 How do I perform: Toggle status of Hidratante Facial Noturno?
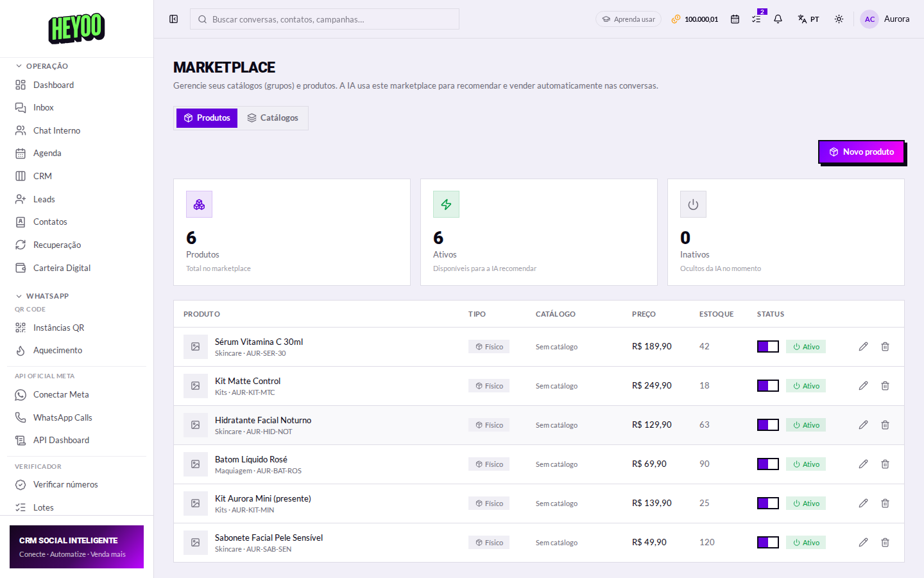[768, 425]
